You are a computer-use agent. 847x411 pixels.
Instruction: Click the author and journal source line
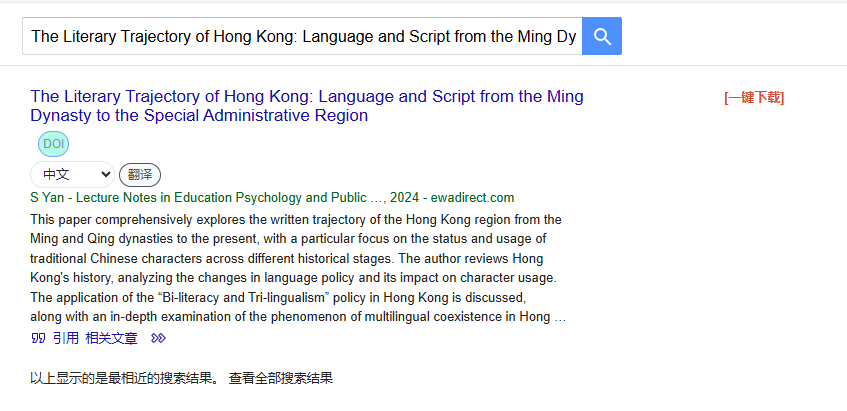click(x=272, y=197)
